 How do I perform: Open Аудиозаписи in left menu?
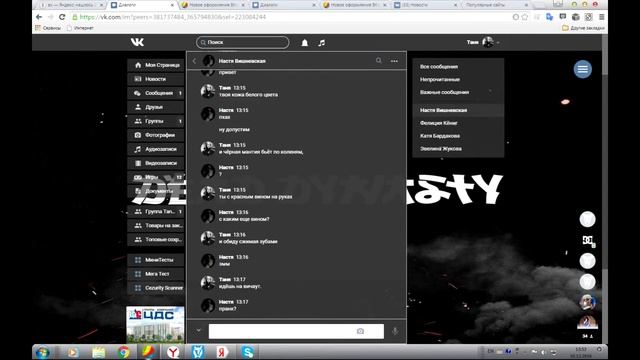tap(156, 149)
